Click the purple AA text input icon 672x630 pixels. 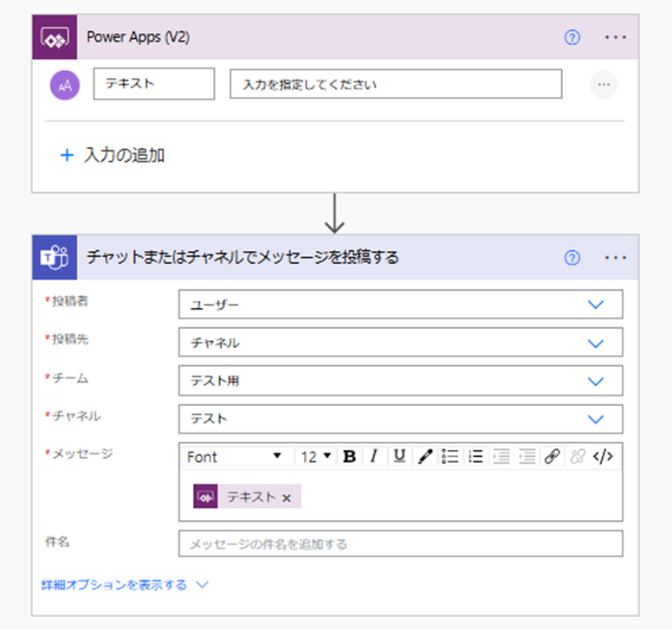coord(65,85)
